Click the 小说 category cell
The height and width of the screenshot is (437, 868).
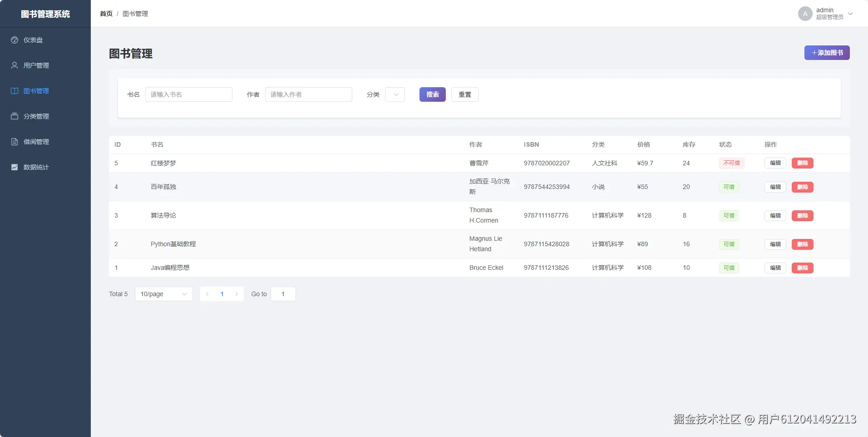tap(598, 187)
